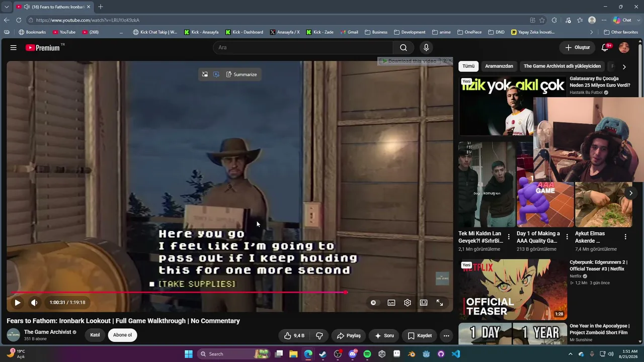The width and height of the screenshot is (644, 362).
Task: Open The Game Archivist channel link
Action: coord(48,332)
